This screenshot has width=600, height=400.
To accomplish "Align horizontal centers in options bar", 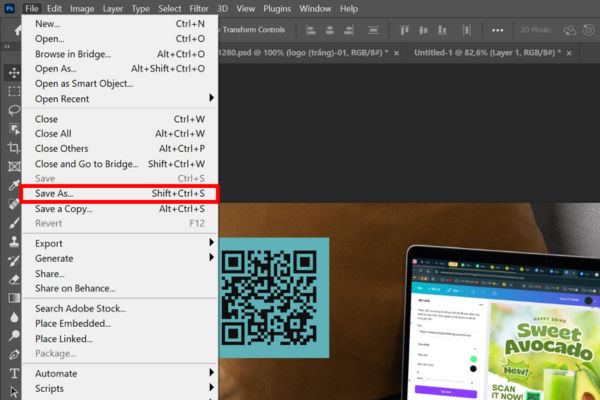I will pos(329,30).
